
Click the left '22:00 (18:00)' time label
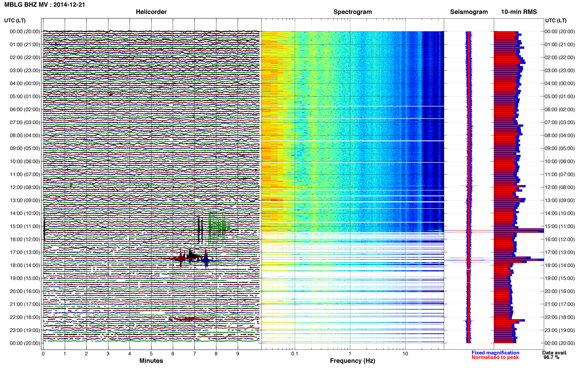[25, 317]
